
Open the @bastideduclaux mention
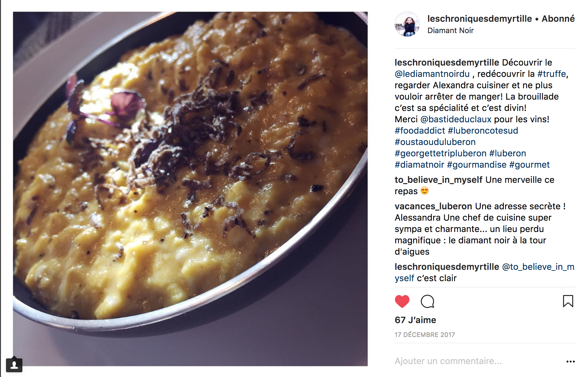pos(456,119)
